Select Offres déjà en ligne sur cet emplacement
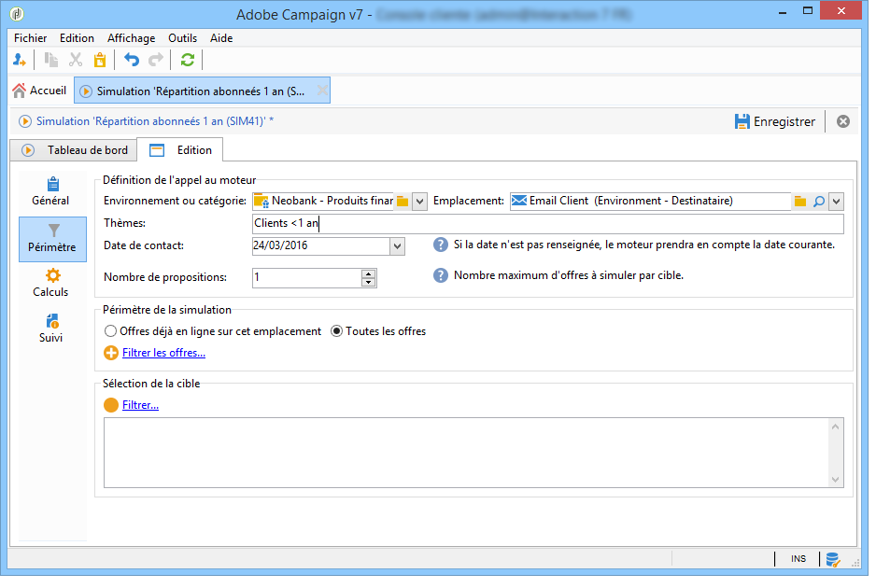Viewport: 876px width, 588px height. [x=213, y=331]
